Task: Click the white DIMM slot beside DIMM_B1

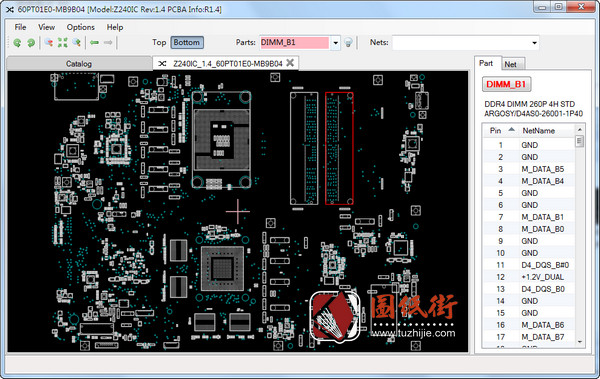Action: pyautogui.click(x=304, y=149)
